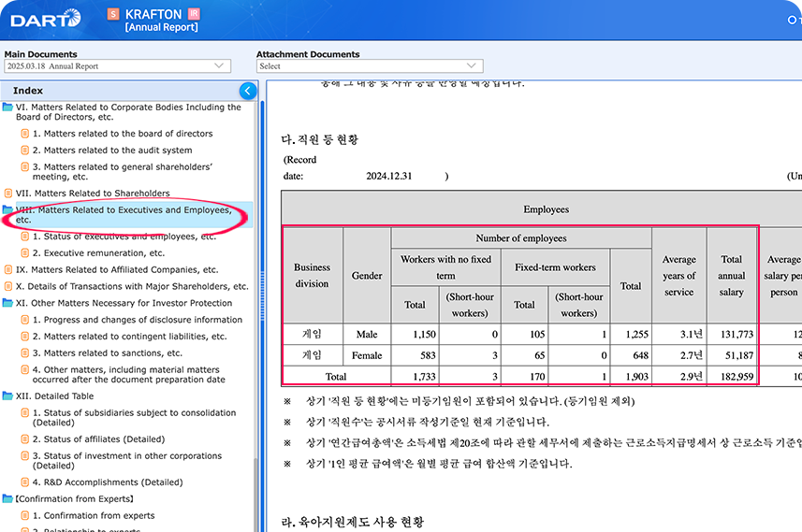
Task: Open 4. Other matters, including material matters
Action: coord(129,375)
